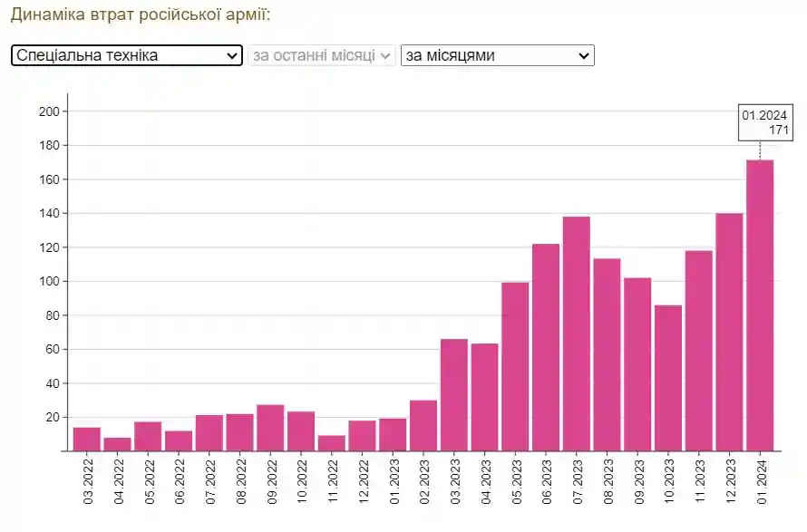Open the 'Спеціальна техніка' category dropdown
807x532 pixels.
[127, 55]
